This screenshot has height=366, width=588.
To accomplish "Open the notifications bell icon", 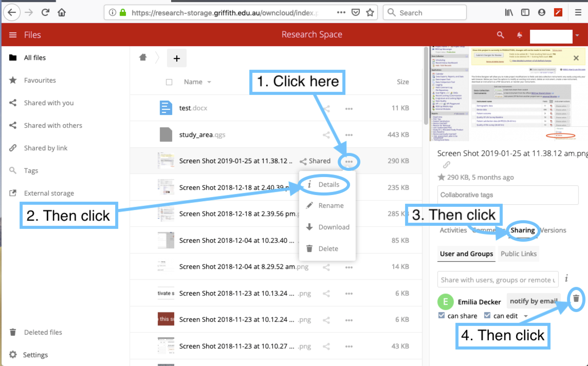I will [x=520, y=35].
